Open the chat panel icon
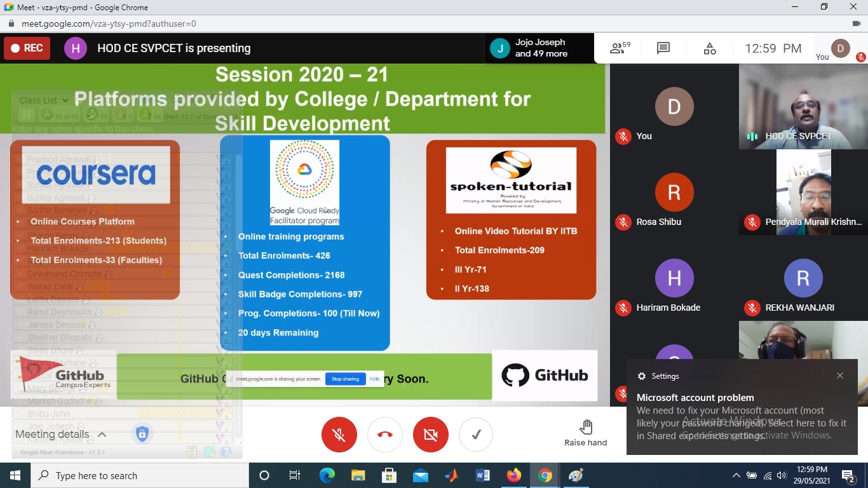Image resolution: width=868 pixels, height=488 pixels. tap(663, 48)
